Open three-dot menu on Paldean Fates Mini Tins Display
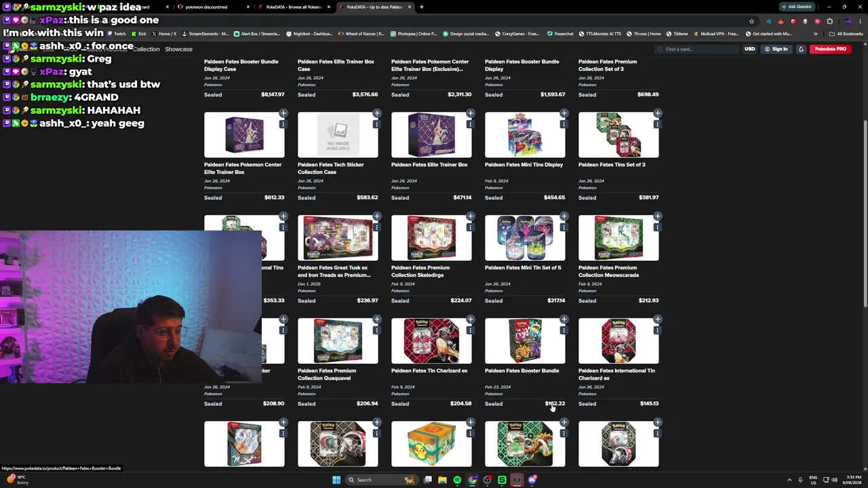The width and height of the screenshot is (868, 488). [x=564, y=124]
